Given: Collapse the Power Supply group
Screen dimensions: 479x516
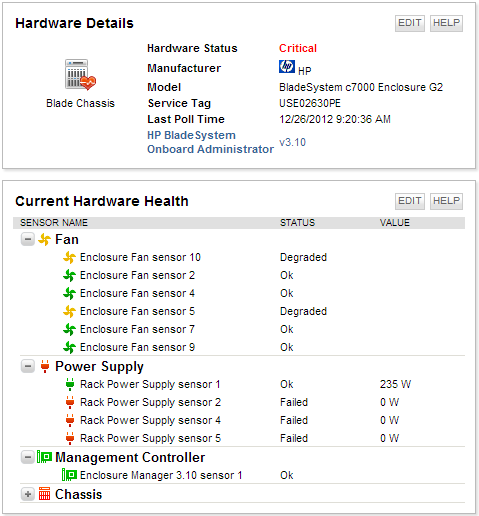Looking at the screenshot, I should click(28, 366).
